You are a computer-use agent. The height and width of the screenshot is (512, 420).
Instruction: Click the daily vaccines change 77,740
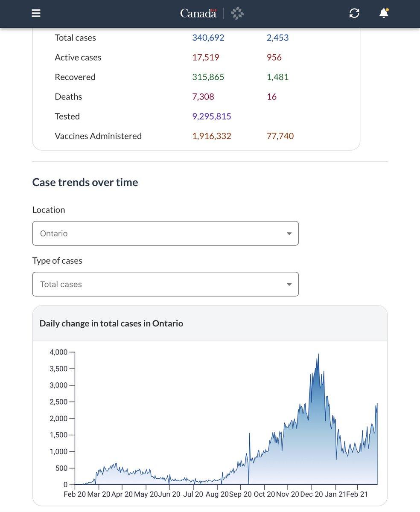point(280,136)
